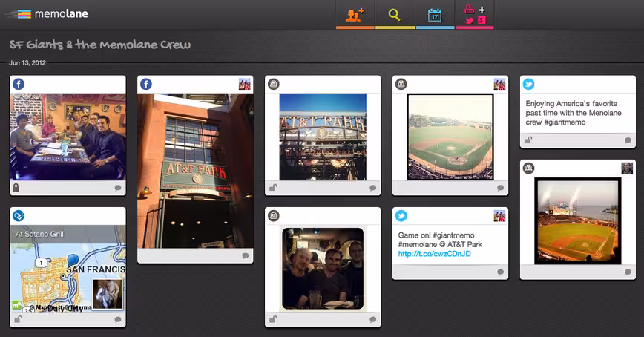Open the http://t.co/cwzCDnJD link

(x=435, y=254)
